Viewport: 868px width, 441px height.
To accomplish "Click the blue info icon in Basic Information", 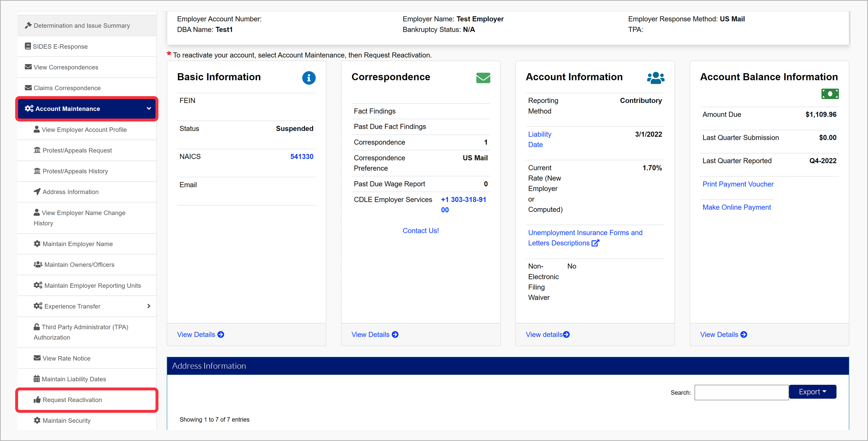I will tap(309, 78).
